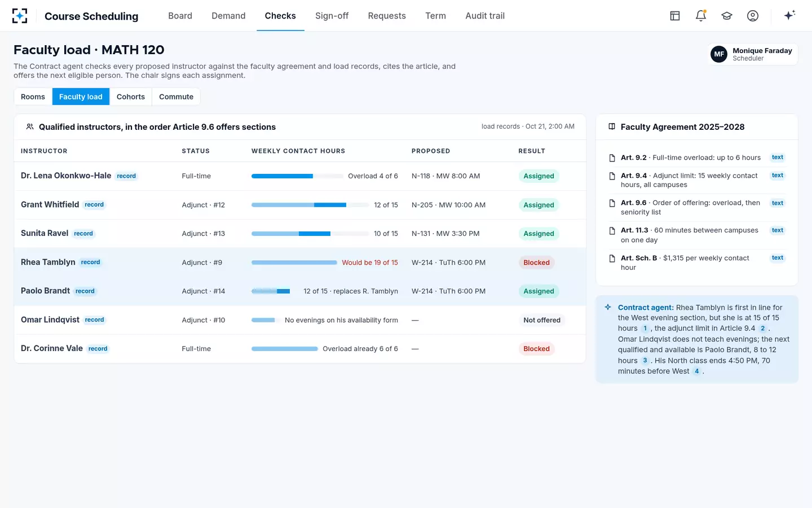Click the Not offered badge for Omar Lindqvist
The width and height of the screenshot is (812, 508).
(542, 320)
